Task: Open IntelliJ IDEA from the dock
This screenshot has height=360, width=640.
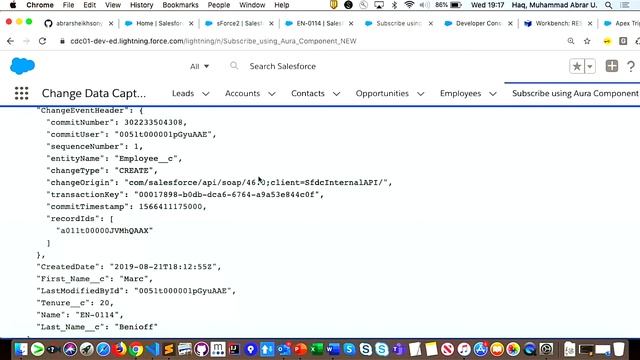Action: pos(234,349)
